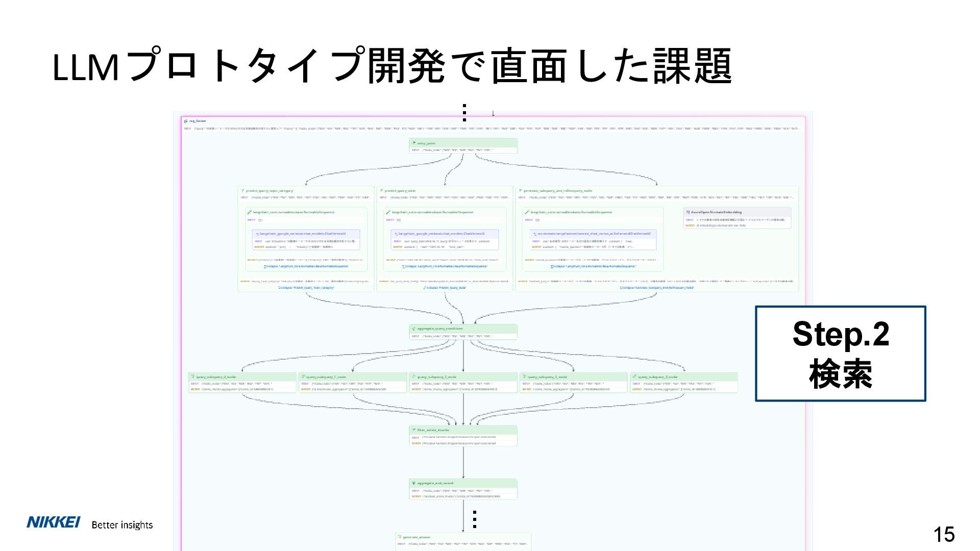Click the NIKKEI logo
The width and height of the screenshot is (980, 551).
[53, 522]
